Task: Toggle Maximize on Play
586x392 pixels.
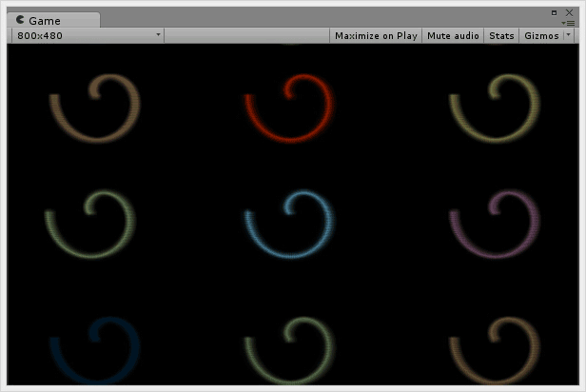Action: (x=376, y=36)
